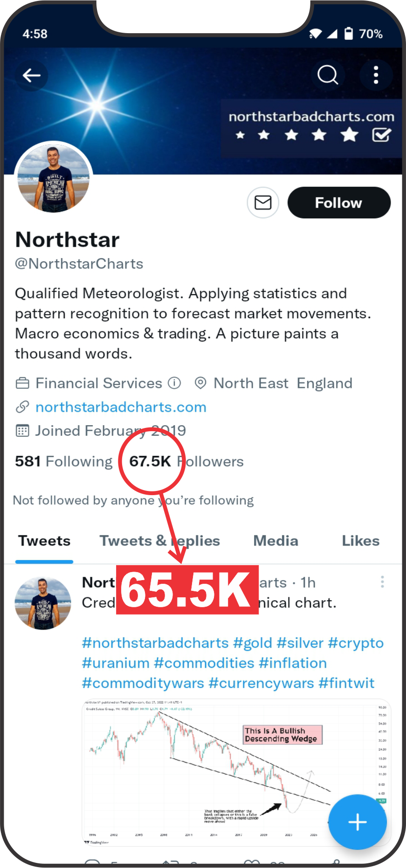Open northstarbadcharts.com bio link

coord(121,407)
